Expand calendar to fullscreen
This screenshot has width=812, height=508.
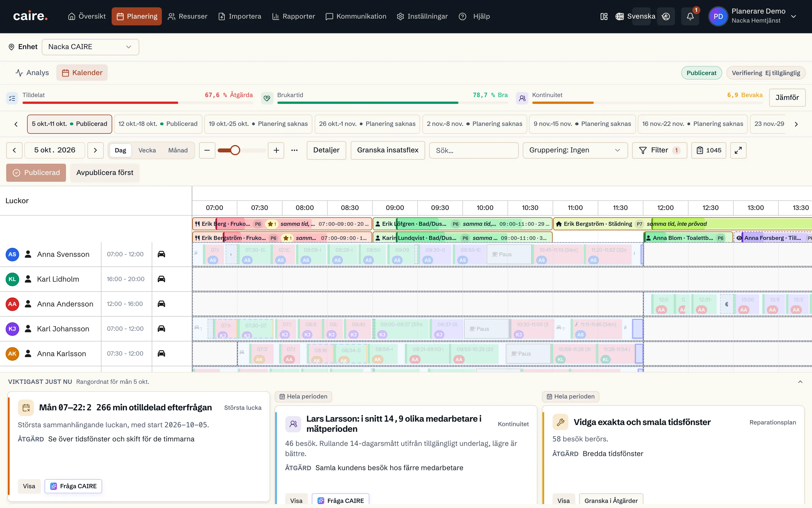(738, 150)
